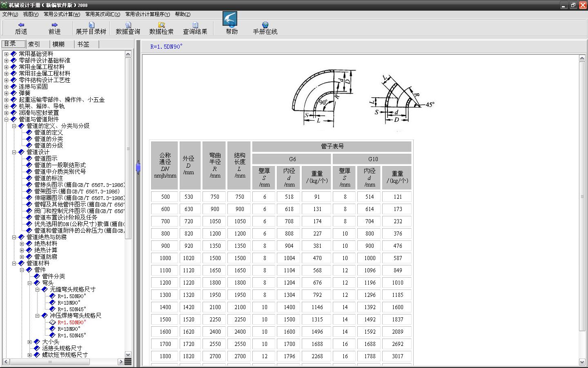Open R=1.5DN45° under 无缝弯头规格尺寸

[72, 309]
